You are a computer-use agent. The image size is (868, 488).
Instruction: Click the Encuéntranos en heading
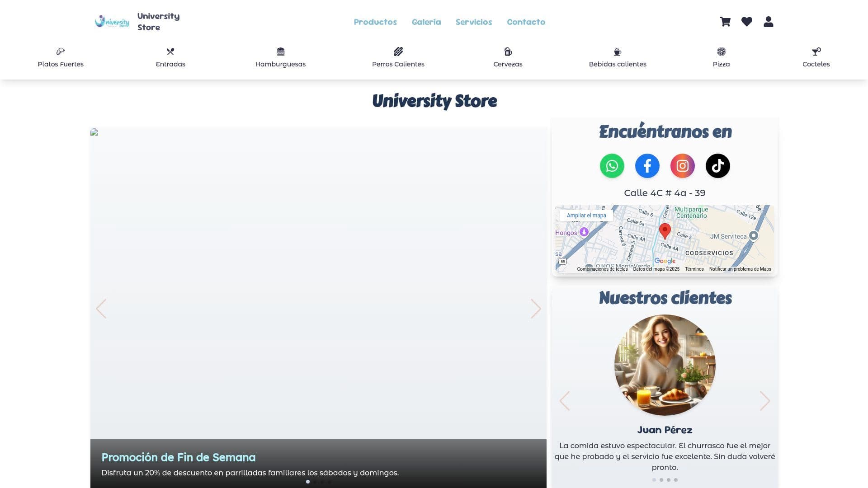click(665, 131)
